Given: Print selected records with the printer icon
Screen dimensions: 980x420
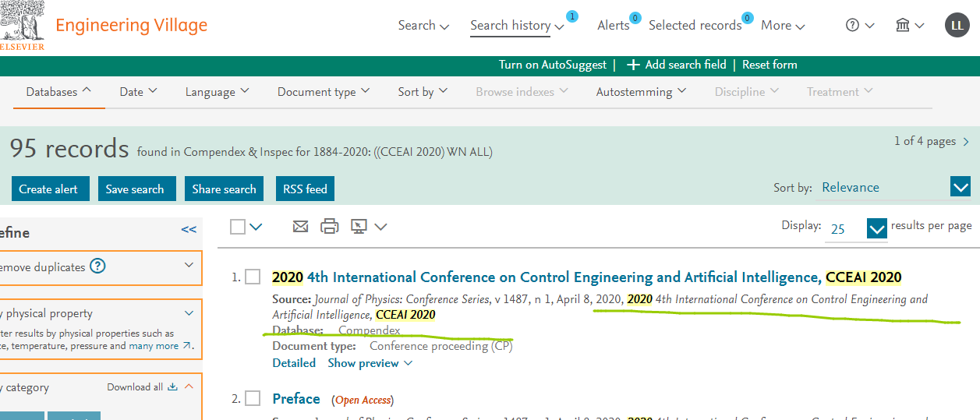Looking at the screenshot, I should click(x=330, y=227).
